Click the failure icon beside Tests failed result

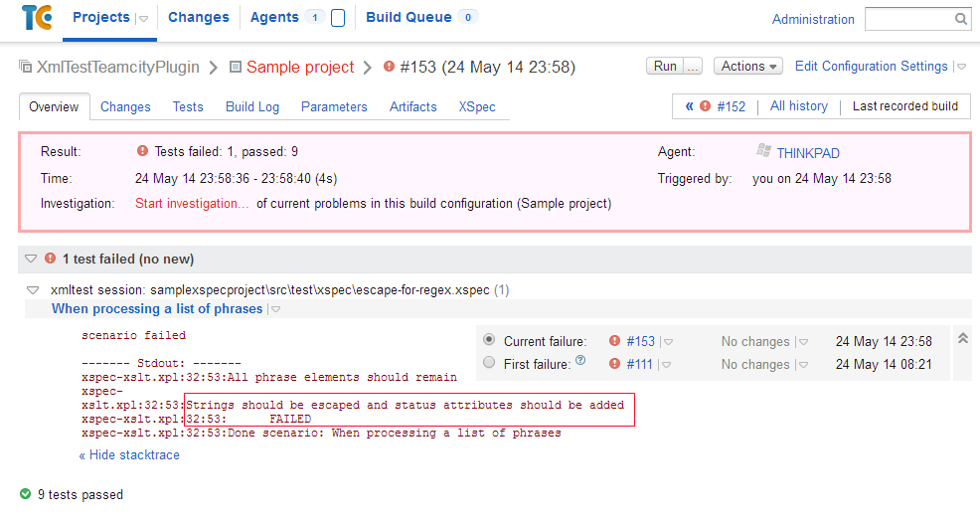(x=142, y=150)
